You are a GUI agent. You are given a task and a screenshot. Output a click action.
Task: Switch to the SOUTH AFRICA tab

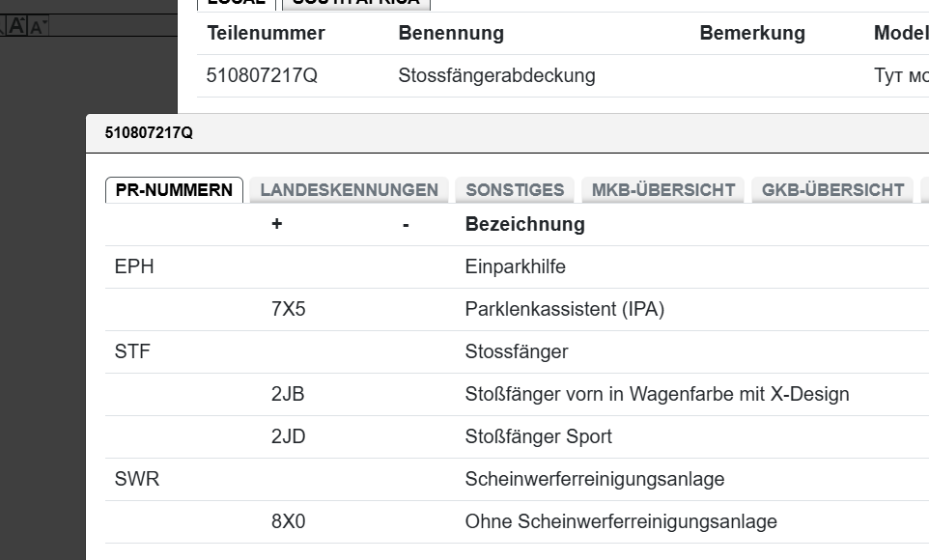coord(356,2)
